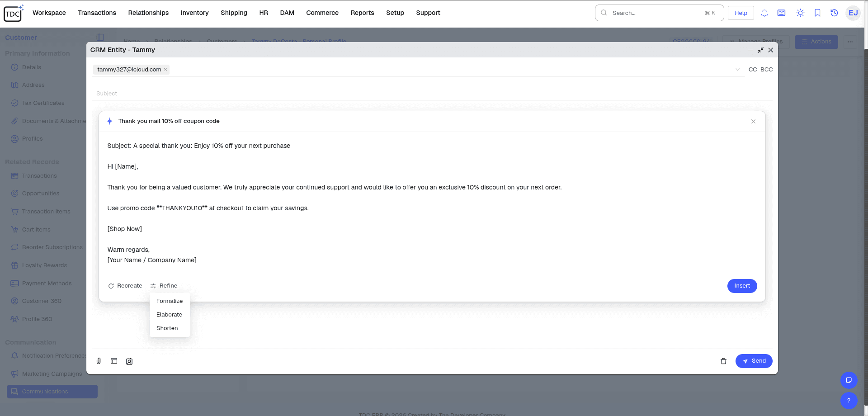
Task: Click the Recreate button
Action: tap(125, 286)
